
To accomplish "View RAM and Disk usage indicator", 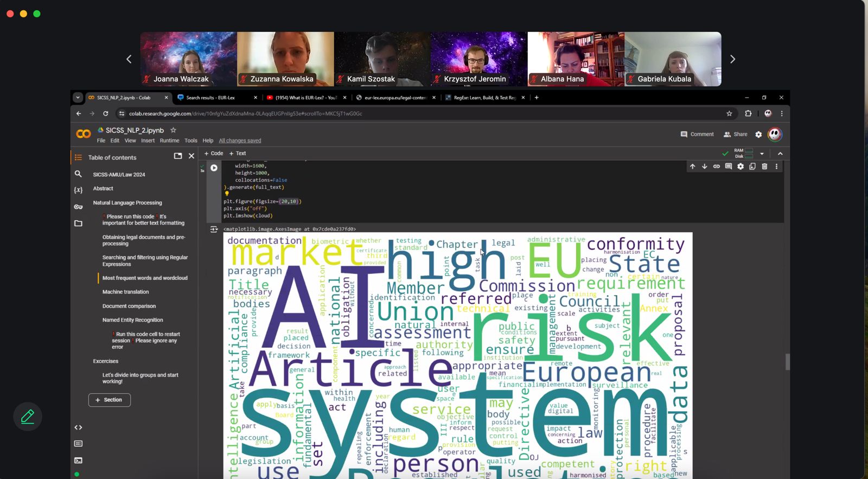I will (x=744, y=154).
